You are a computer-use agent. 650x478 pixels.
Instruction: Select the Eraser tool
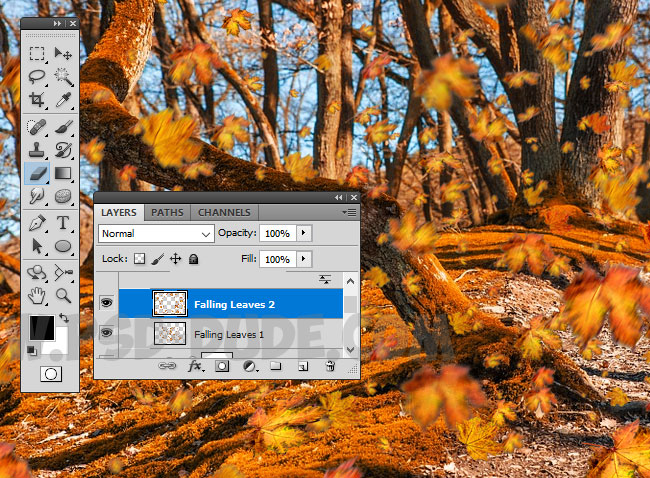tap(37, 173)
